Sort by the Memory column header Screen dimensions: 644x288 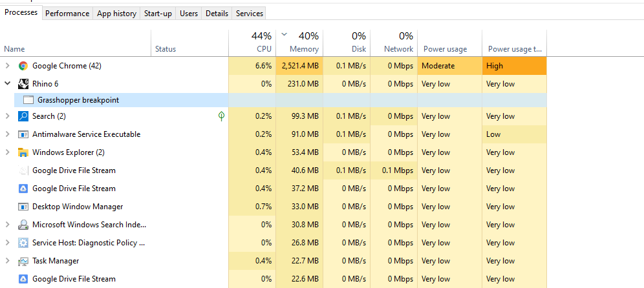click(x=299, y=43)
